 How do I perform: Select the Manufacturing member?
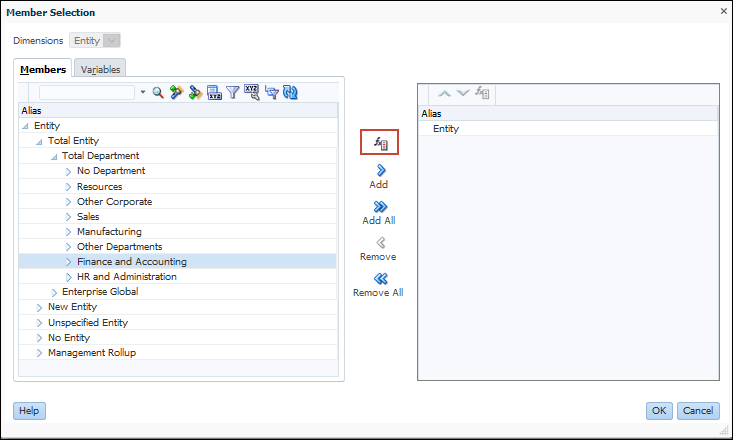[109, 231]
